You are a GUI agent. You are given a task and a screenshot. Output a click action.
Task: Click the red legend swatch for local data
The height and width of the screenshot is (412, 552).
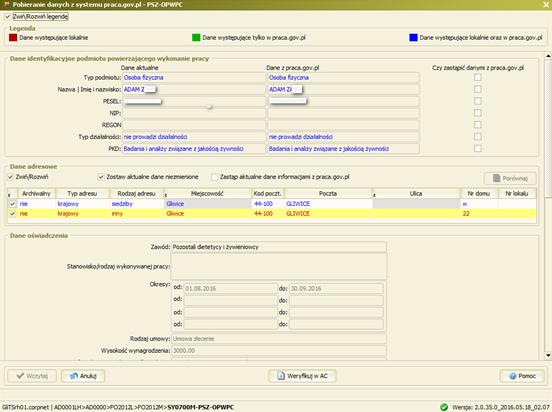pyautogui.click(x=13, y=37)
